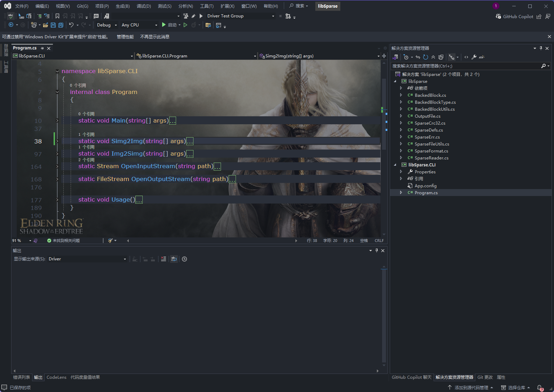Click the Properties wrench icon in Solution Explorer
Viewport: 554px width, 392px height.
coord(474,57)
